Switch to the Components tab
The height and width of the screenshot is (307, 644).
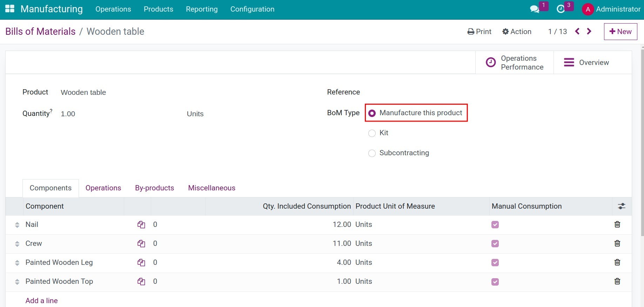tap(51, 188)
